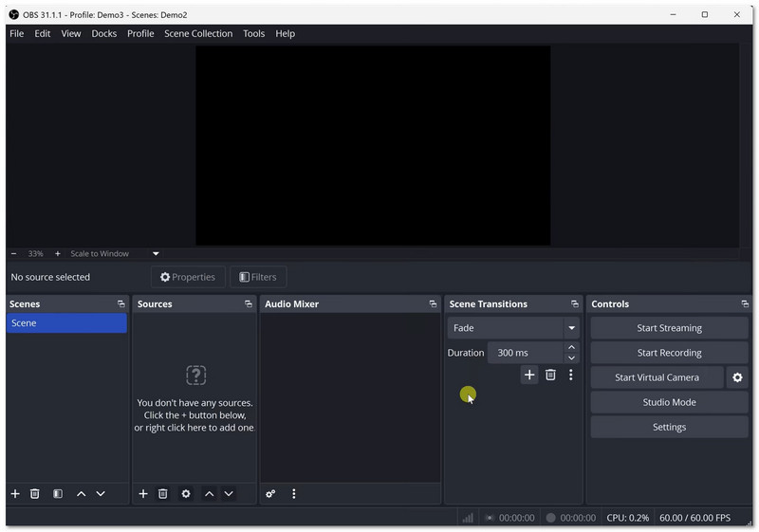This screenshot has width=759, height=532.
Task: Float the Audio Mixer dock panel
Action: click(x=433, y=304)
